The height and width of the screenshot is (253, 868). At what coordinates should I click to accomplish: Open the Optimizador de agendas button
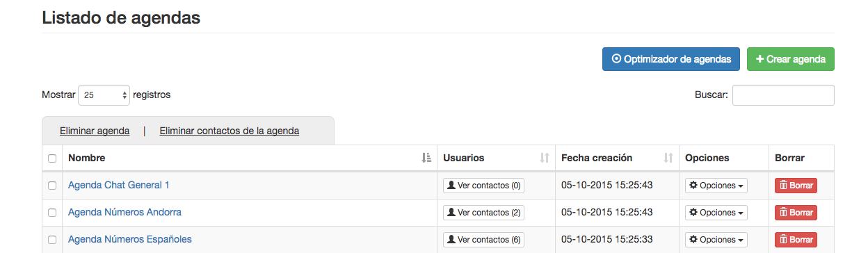(670, 59)
